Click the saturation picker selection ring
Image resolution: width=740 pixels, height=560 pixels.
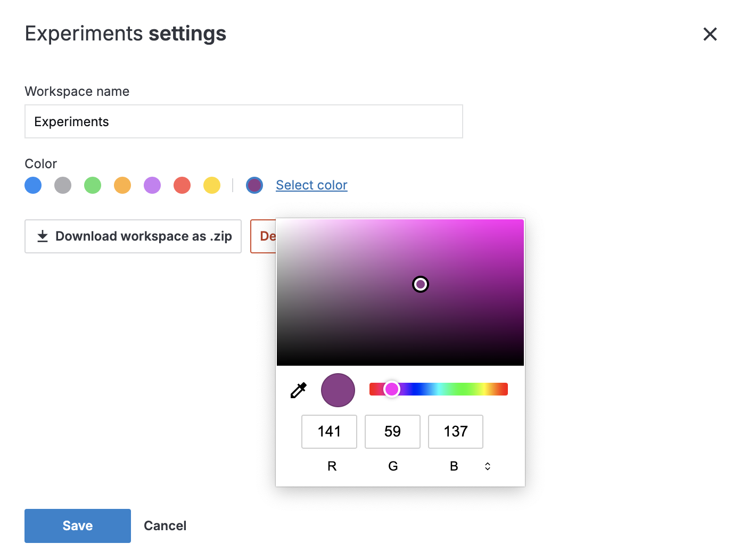[x=420, y=284]
